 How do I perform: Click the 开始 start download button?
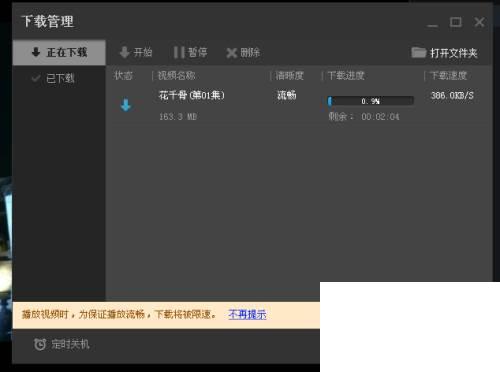tap(136, 52)
